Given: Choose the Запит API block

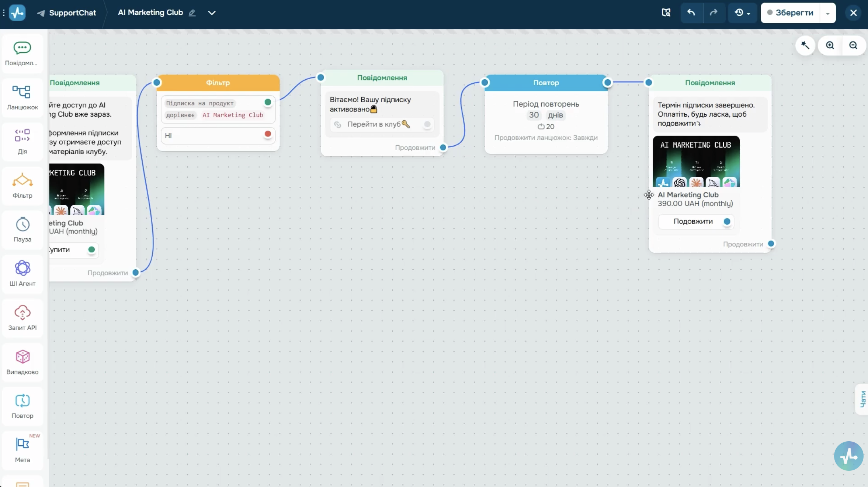Looking at the screenshot, I should click(22, 318).
